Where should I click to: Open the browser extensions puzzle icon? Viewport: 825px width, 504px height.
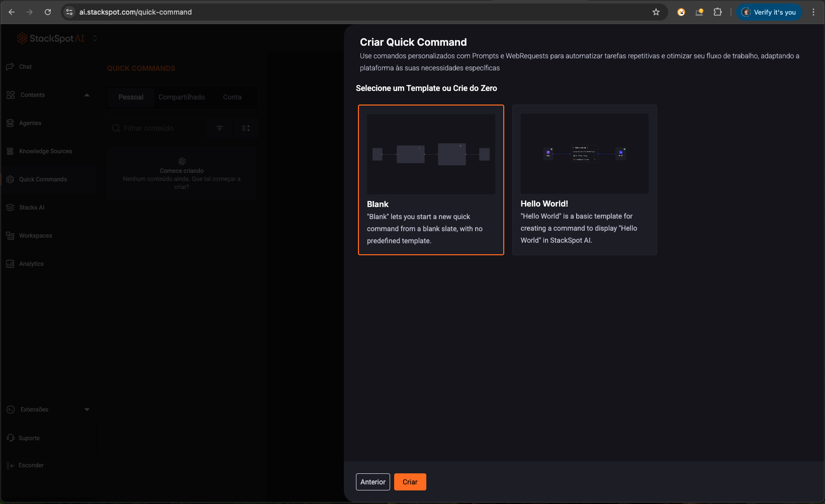pos(717,12)
